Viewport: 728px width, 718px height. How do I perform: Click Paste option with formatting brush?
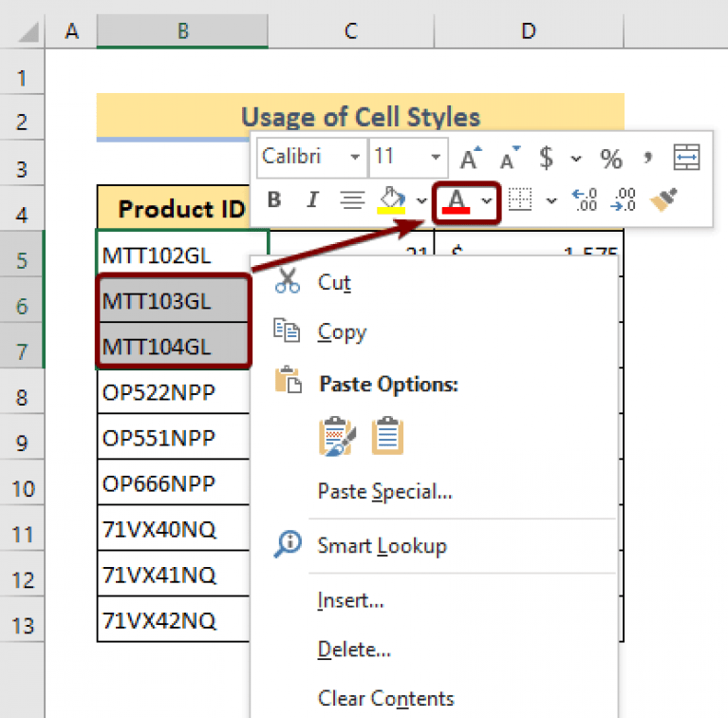(x=338, y=436)
